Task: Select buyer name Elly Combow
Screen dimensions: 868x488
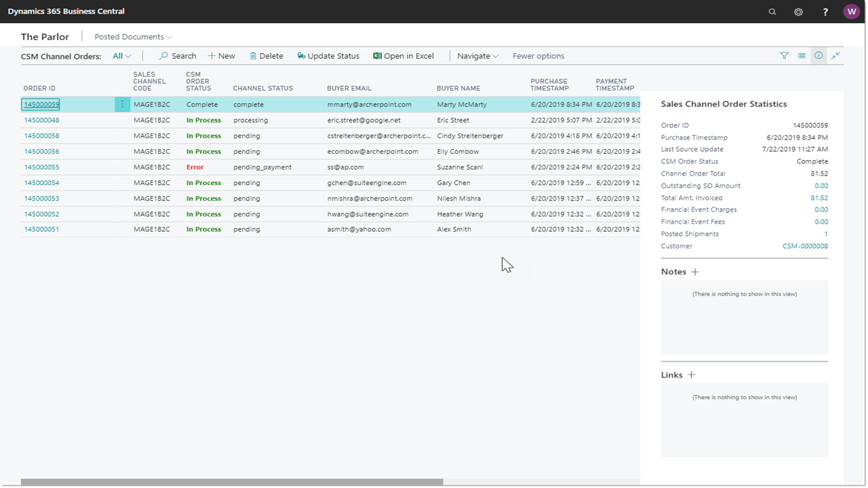Action: pos(458,151)
